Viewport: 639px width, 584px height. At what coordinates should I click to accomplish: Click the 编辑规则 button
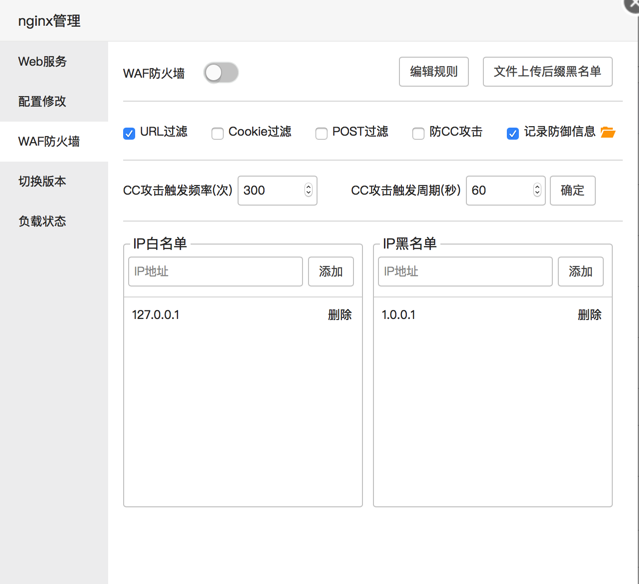[434, 72]
